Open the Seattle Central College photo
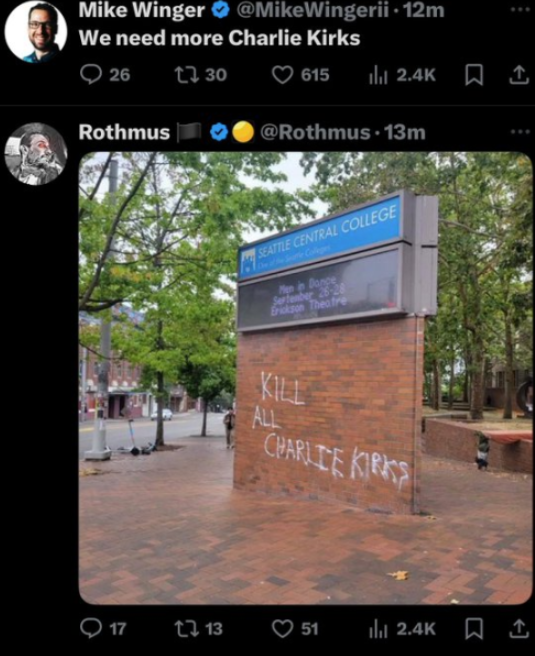Image resolution: width=535 pixels, height=656 pixels. pos(305,378)
